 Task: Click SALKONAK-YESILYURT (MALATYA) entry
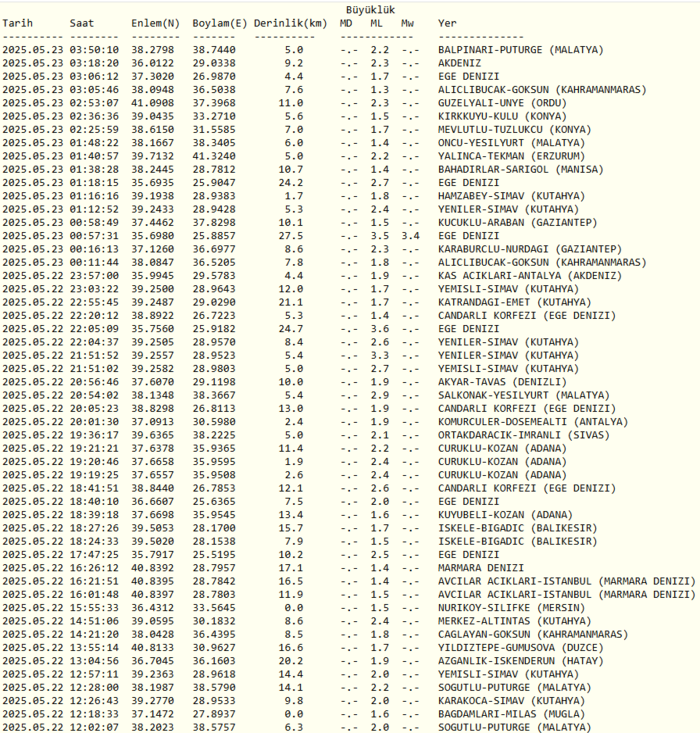pyautogui.click(x=524, y=395)
